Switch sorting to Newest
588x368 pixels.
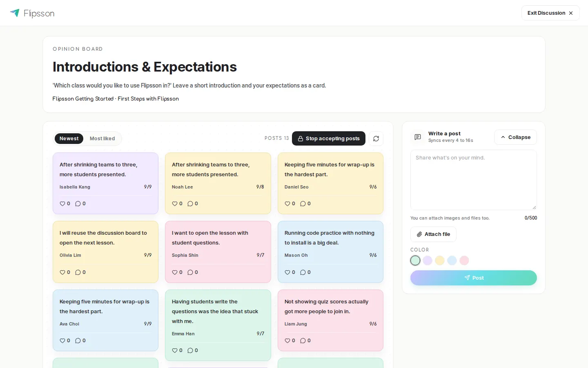coord(69,139)
